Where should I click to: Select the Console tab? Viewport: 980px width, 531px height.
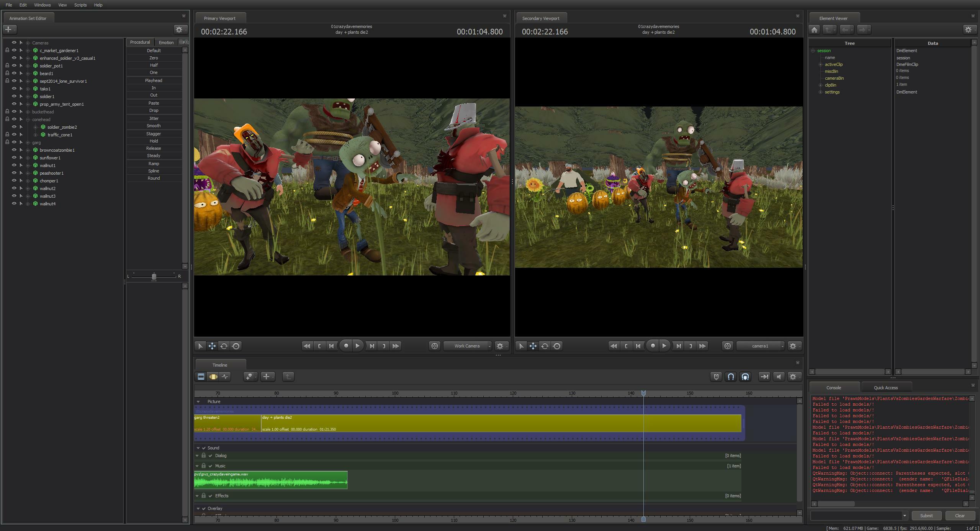pos(834,387)
